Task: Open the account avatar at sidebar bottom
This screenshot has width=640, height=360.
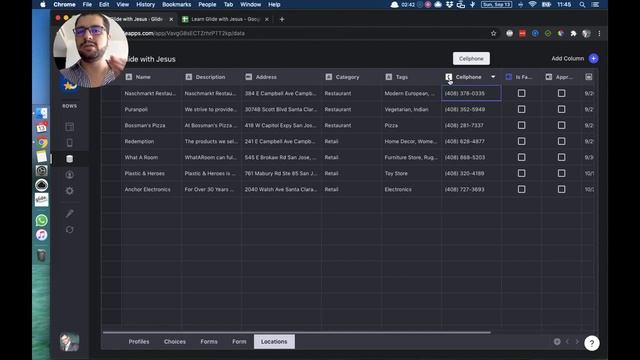Action: [69, 342]
